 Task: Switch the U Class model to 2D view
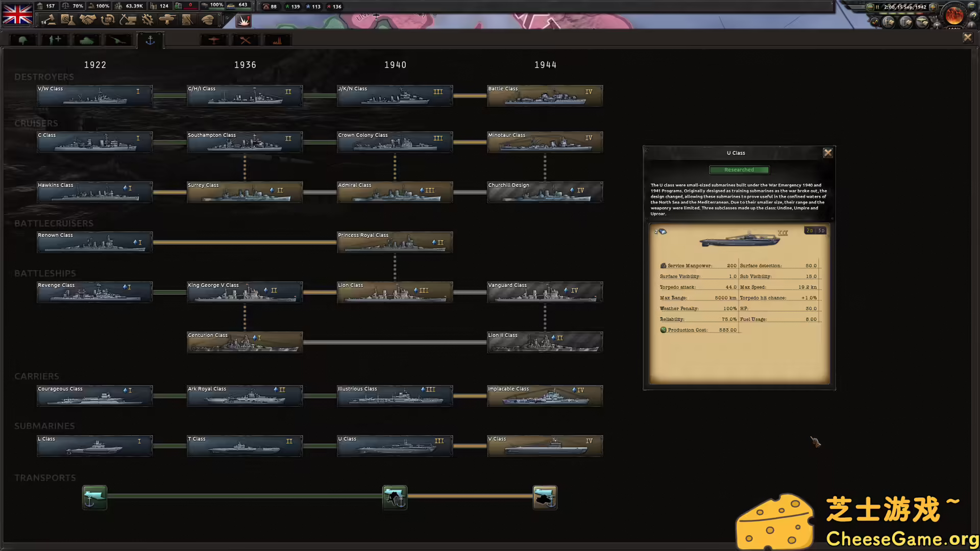[810, 231]
